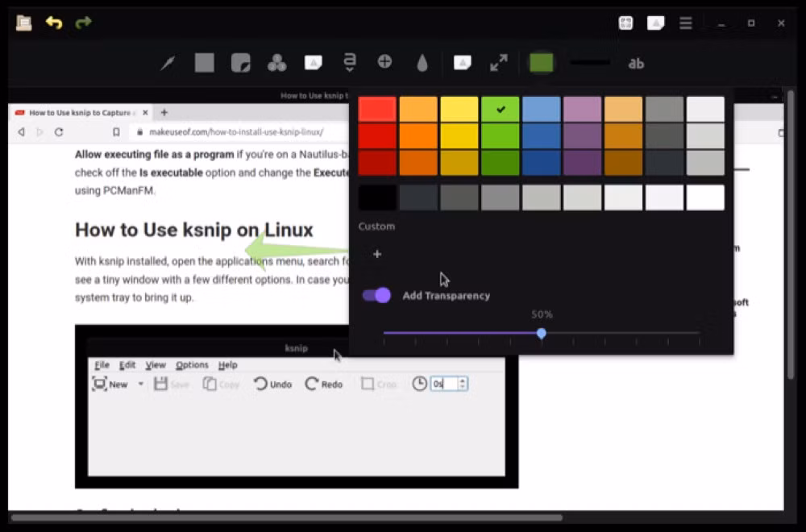Click the Redo button in the ksnip image
Screen dimensions: 806x532
[x=324, y=384]
